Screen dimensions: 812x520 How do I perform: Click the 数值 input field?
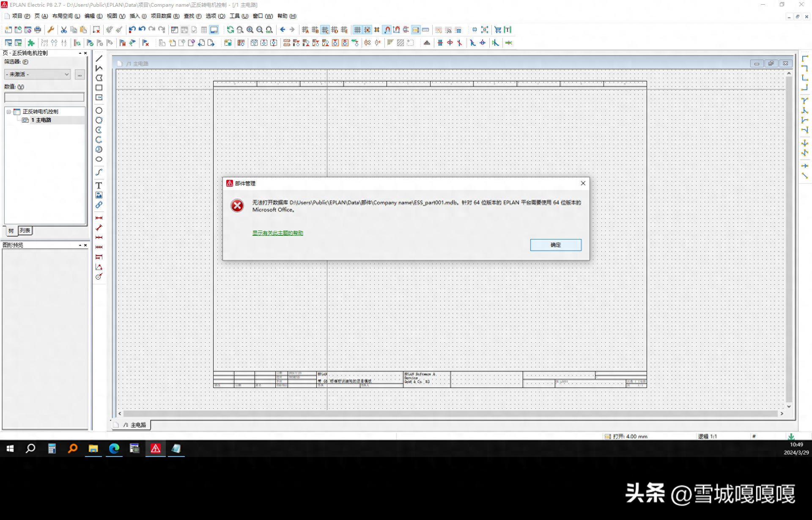(x=44, y=97)
